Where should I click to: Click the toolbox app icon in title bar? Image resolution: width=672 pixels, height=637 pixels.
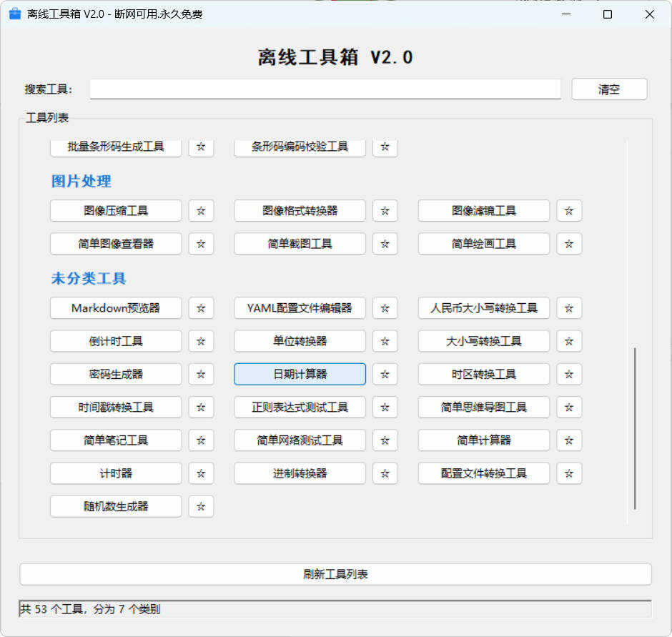(x=14, y=14)
